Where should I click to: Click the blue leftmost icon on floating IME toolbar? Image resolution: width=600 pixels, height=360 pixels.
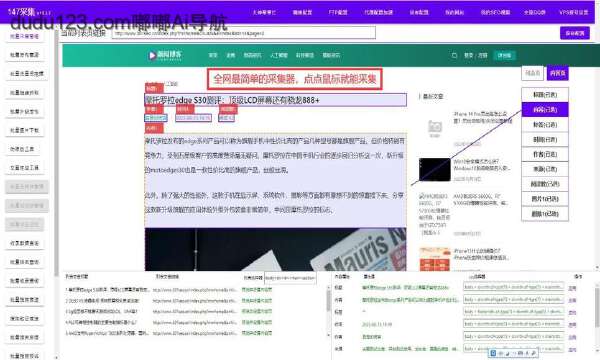coord(493,353)
